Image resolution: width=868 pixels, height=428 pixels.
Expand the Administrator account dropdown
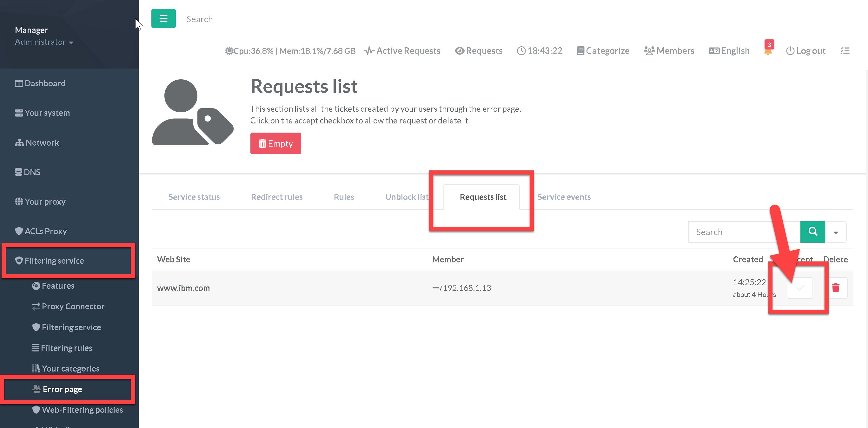pyautogui.click(x=44, y=42)
